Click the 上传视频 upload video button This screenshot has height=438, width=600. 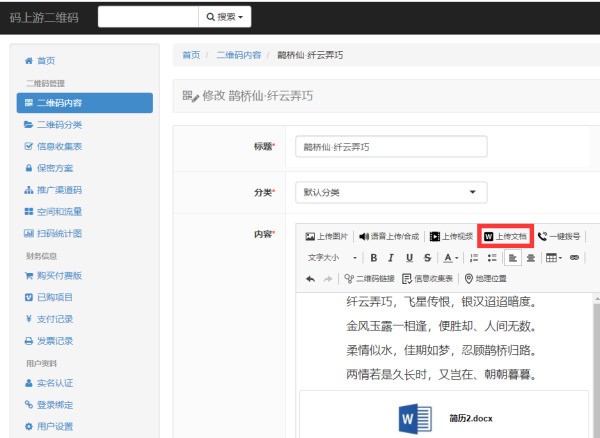(x=450, y=237)
